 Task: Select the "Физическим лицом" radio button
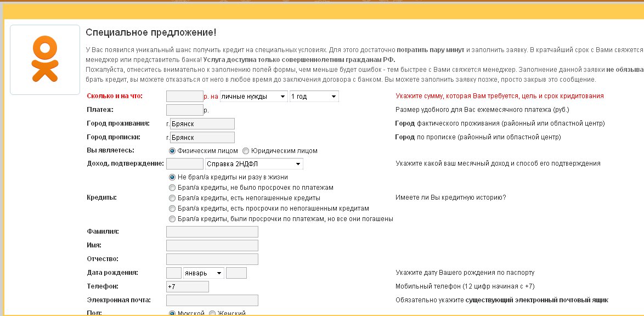coord(172,151)
